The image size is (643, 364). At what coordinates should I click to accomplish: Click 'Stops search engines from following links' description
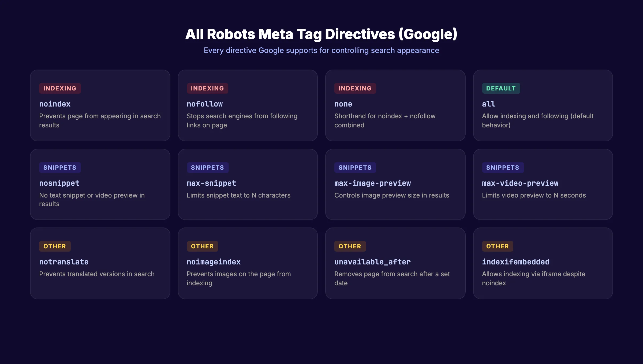tap(242, 120)
